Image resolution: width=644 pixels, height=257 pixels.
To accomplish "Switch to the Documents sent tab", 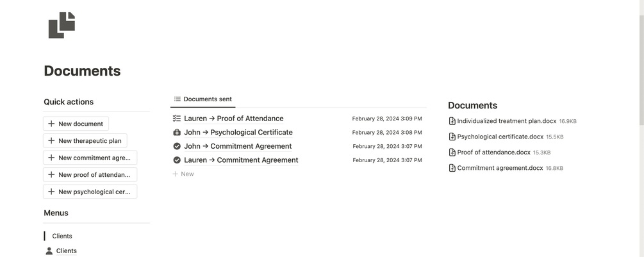I will (203, 99).
